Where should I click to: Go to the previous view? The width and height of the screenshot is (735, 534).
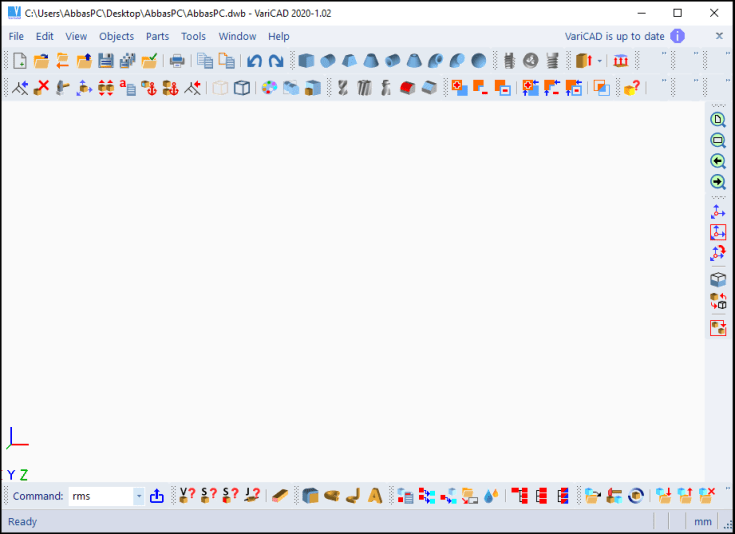click(x=718, y=161)
